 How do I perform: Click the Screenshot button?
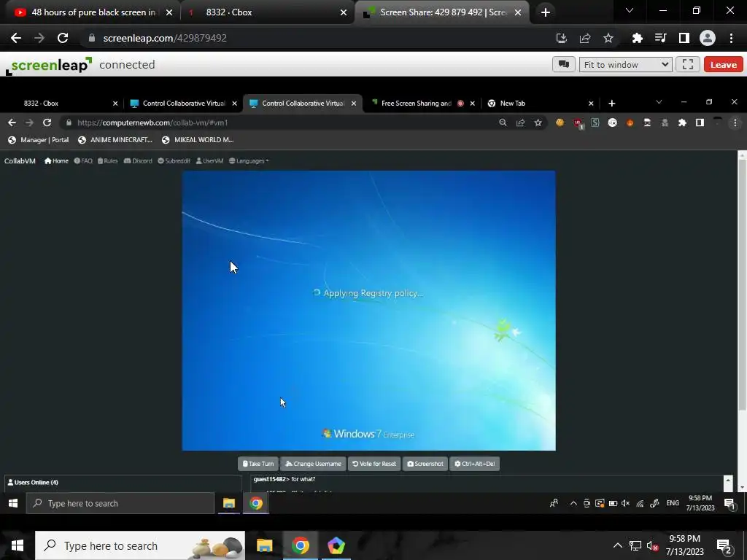pos(425,464)
